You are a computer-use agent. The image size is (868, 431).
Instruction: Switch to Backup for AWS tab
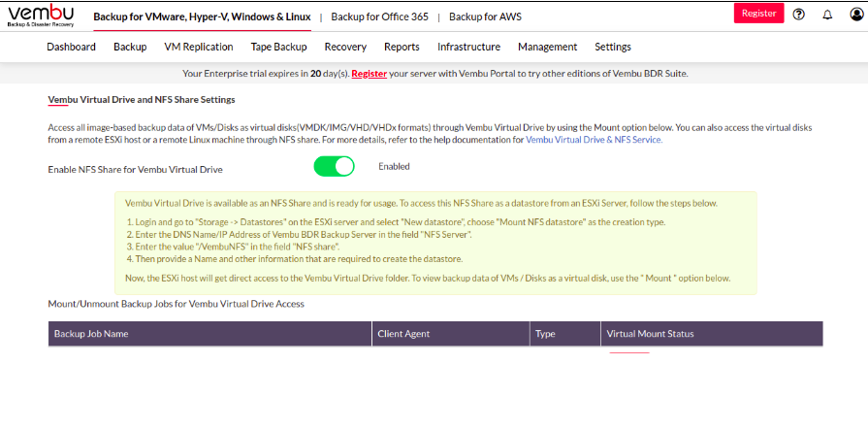[485, 17]
